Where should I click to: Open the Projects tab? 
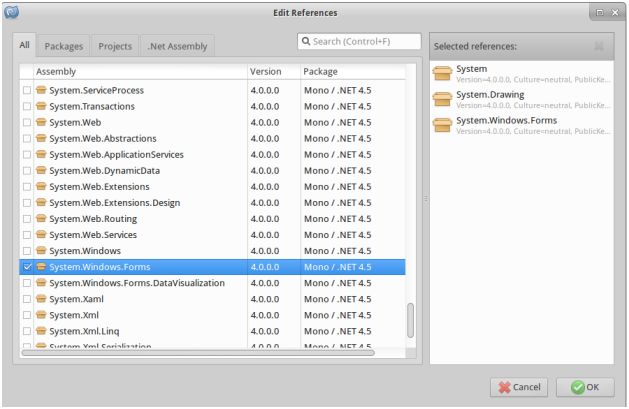(x=115, y=46)
